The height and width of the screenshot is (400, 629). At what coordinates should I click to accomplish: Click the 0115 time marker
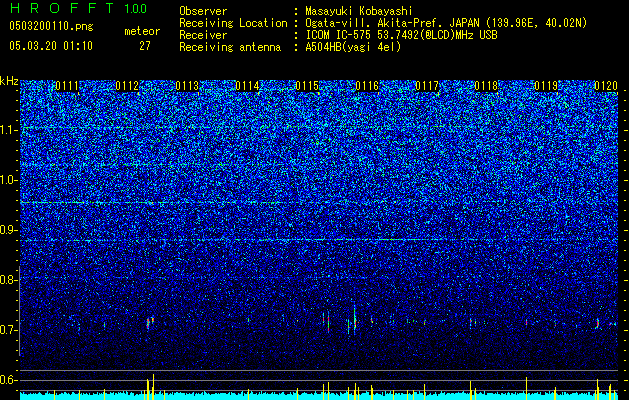tap(307, 86)
